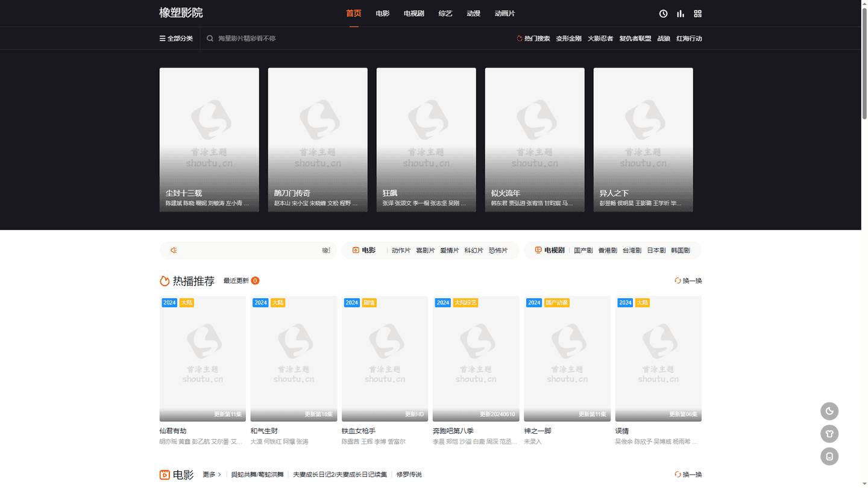Click the speaker announcement icon
Screen dimensions: 868x488
174,250
